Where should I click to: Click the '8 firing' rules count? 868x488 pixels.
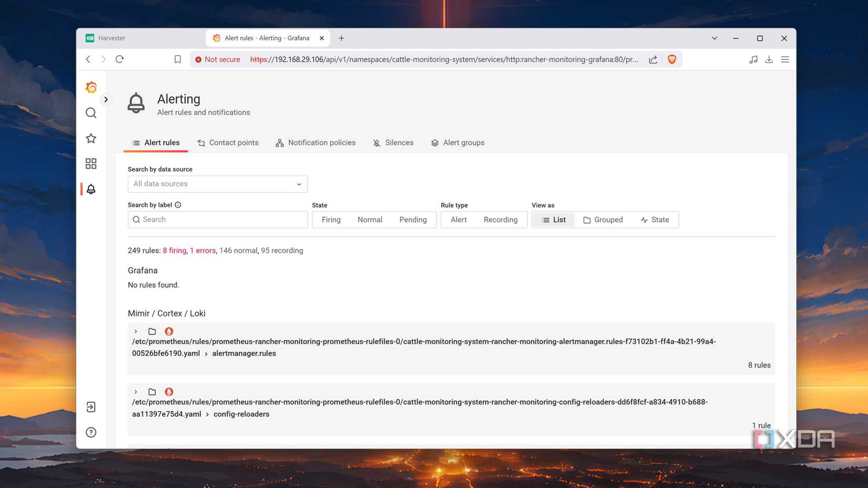(x=174, y=251)
